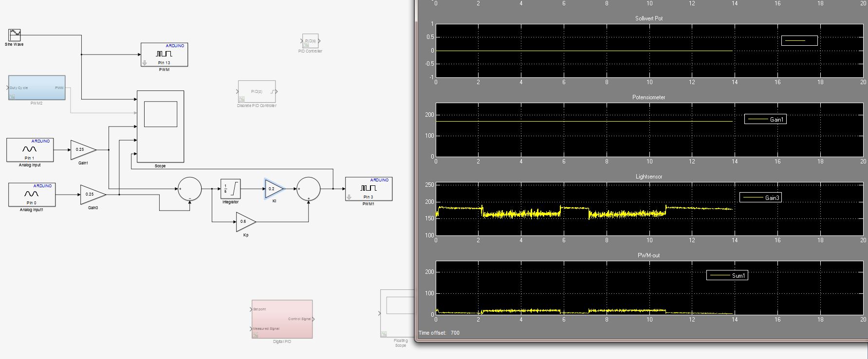Select the blue PWM2 subsystem block
Viewport: 868px width, 359px height.
click(x=37, y=88)
